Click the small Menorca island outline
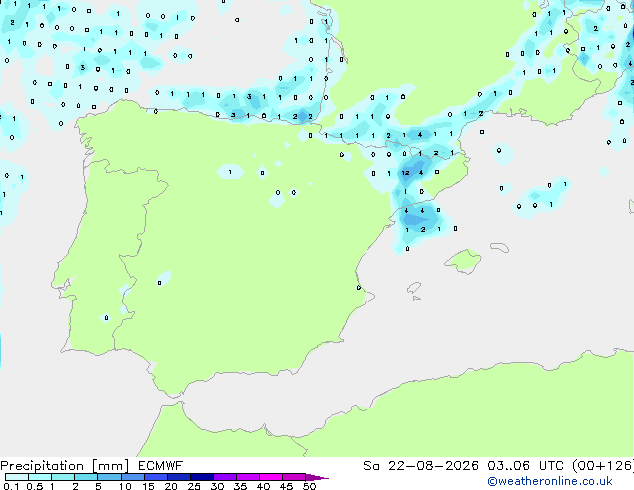This screenshot has height=490, width=634. click(499, 247)
